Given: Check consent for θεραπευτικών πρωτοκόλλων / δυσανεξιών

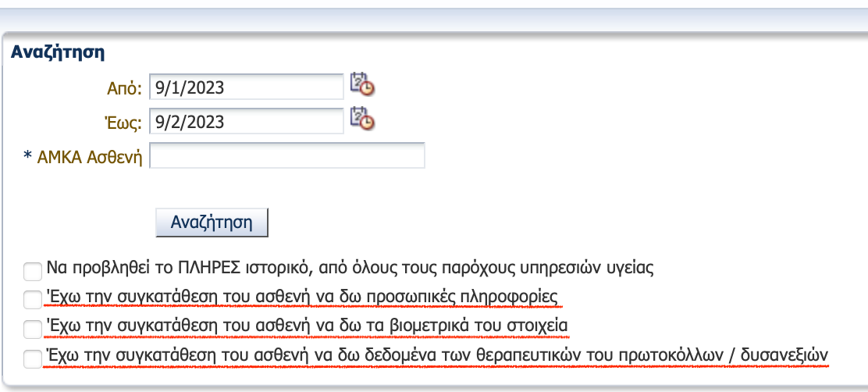Looking at the screenshot, I should tap(33, 358).
